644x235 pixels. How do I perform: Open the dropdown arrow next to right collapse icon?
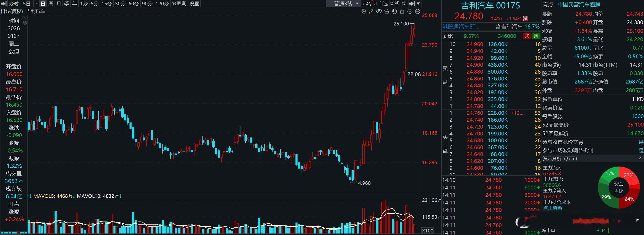point(418,4)
